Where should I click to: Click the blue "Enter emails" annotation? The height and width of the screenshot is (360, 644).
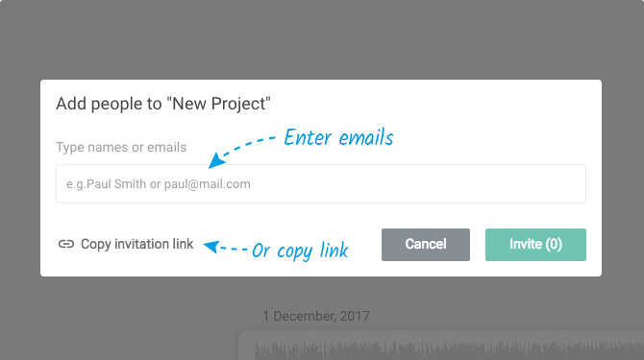338,137
